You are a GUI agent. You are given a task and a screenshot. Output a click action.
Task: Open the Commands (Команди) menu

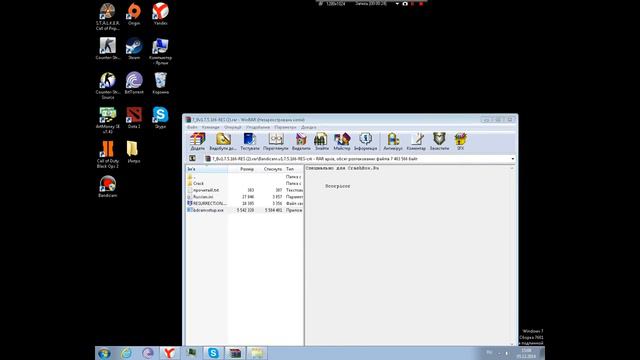[x=211, y=127]
